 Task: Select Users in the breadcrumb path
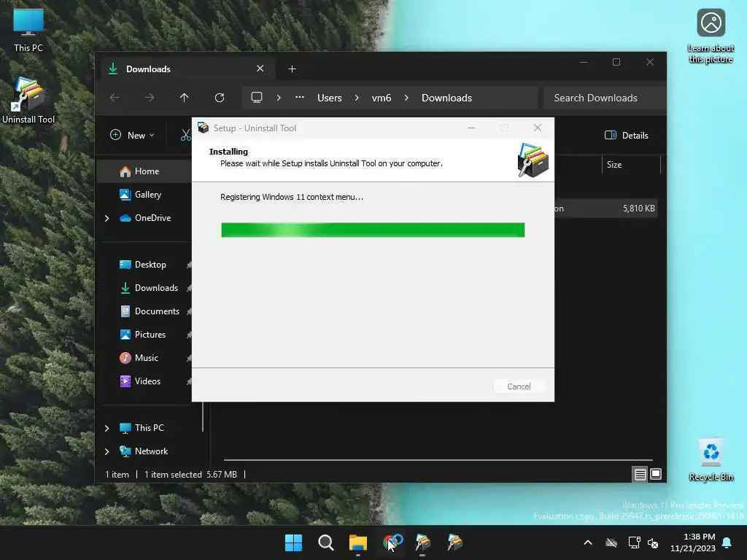[330, 98]
